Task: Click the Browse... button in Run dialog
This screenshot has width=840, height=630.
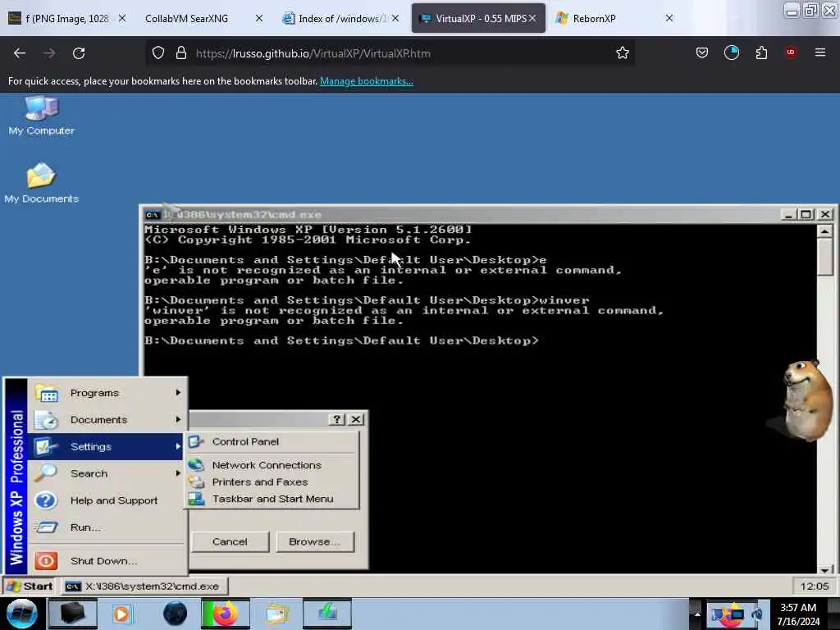Action: (314, 541)
